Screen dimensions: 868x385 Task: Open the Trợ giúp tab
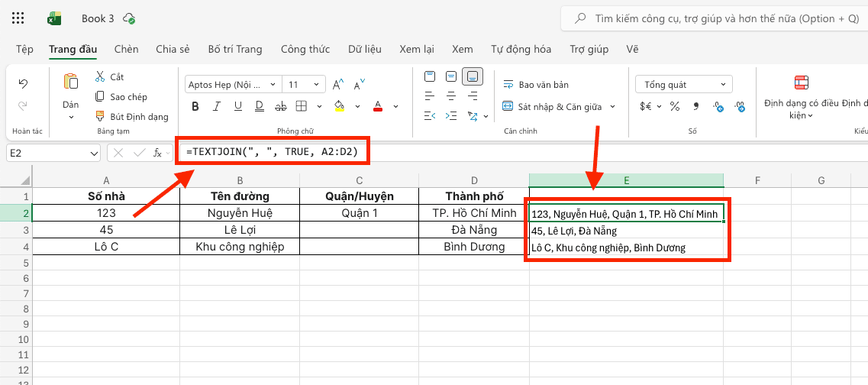589,50
